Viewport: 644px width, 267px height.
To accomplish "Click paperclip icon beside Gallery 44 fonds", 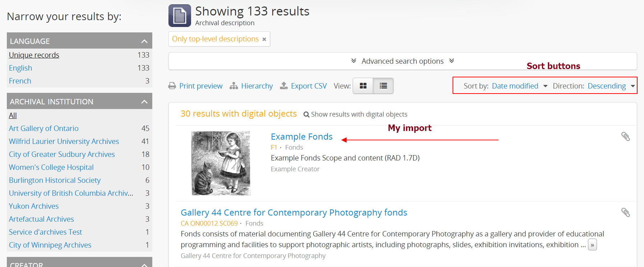I will (625, 213).
